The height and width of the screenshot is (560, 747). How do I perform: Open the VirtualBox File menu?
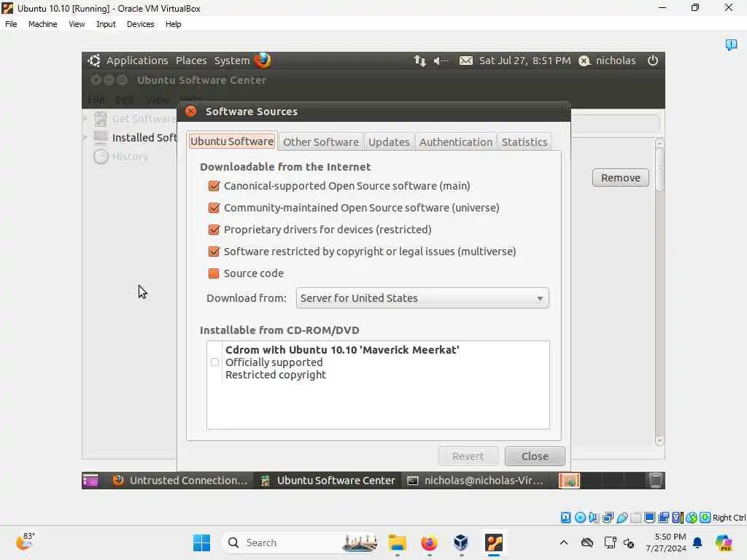click(x=11, y=24)
